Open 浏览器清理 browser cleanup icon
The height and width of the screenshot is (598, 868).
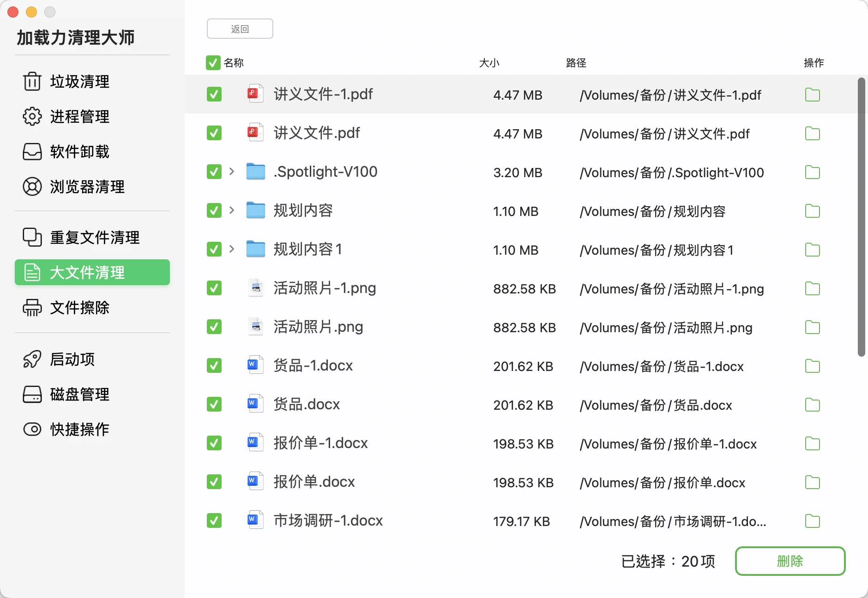coord(32,187)
